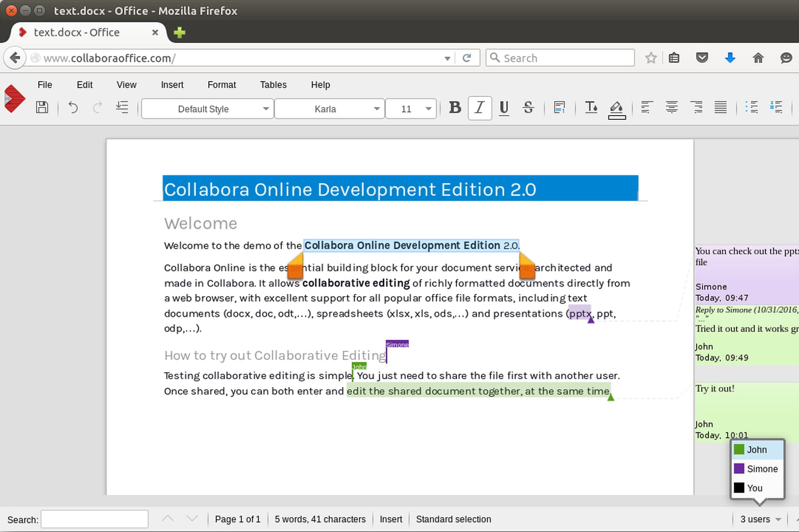Open the Insert menu
The image size is (799, 532).
(172, 85)
